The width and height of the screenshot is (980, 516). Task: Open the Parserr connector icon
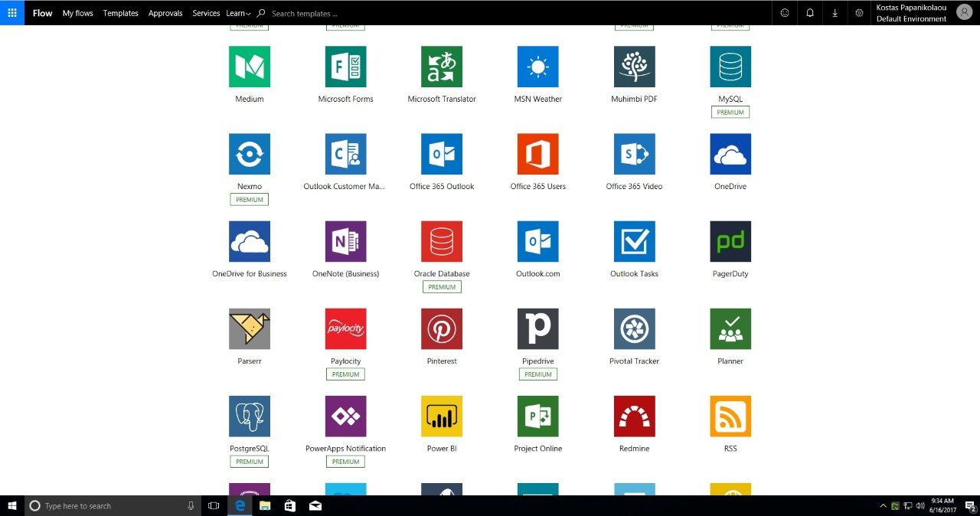tap(250, 328)
